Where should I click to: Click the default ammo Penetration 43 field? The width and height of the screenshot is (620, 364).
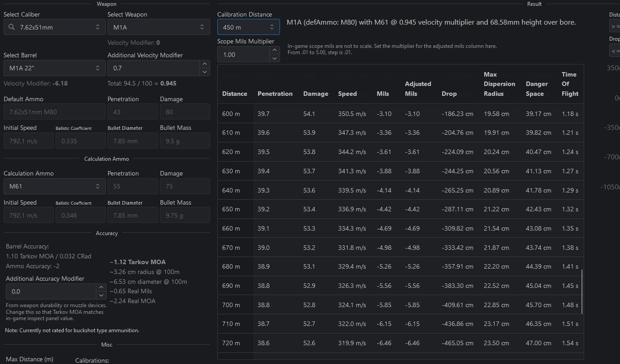tap(133, 111)
